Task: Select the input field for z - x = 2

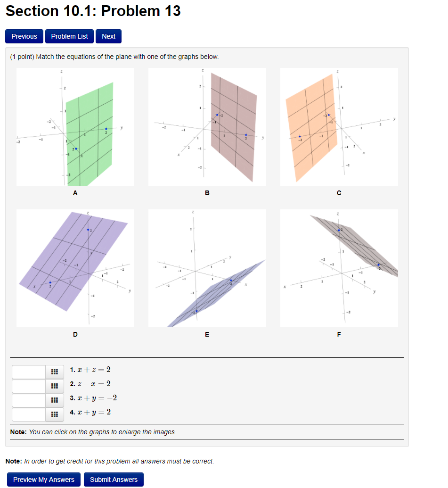Action: (x=28, y=386)
